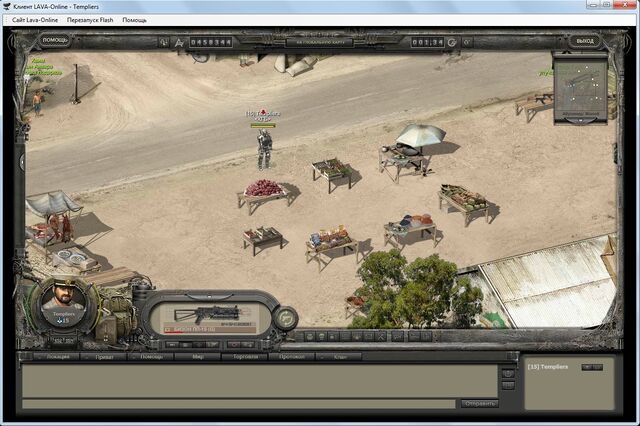Open the 'Перезапуск Flash' menu
The height and width of the screenshot is (426, 640).
90,20
